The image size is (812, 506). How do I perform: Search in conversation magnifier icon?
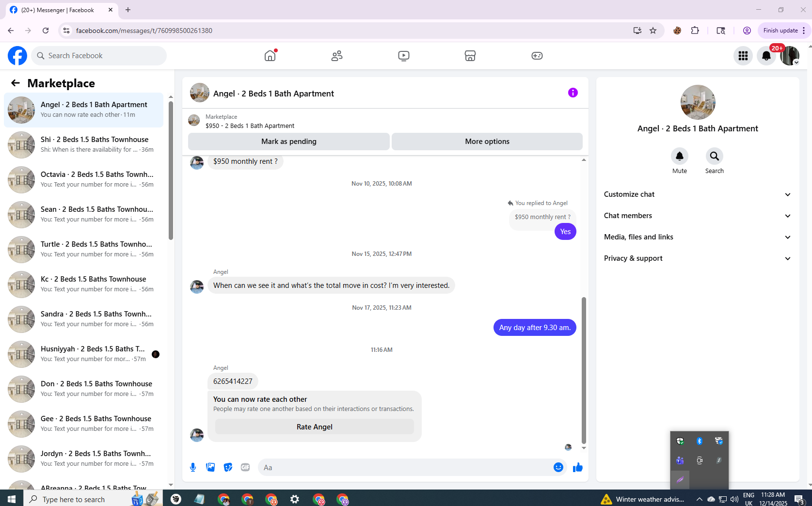click(715, 156)
